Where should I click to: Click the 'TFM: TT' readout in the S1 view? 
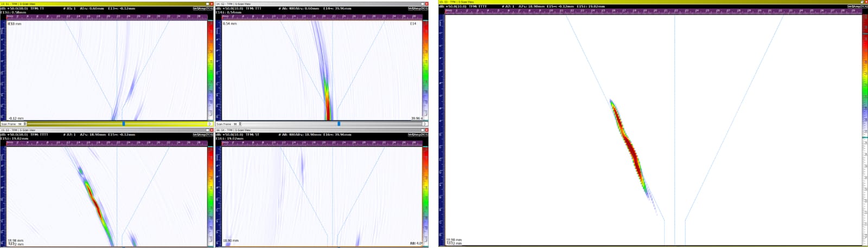pyautogui.click(x=37, y=9)
